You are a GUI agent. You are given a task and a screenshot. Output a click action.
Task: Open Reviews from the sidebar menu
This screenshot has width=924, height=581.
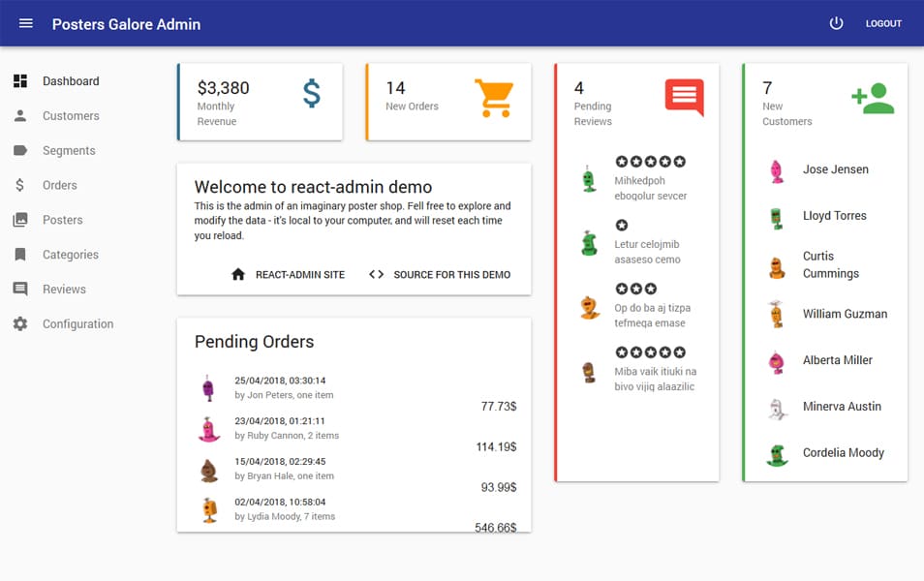(64, 290)
